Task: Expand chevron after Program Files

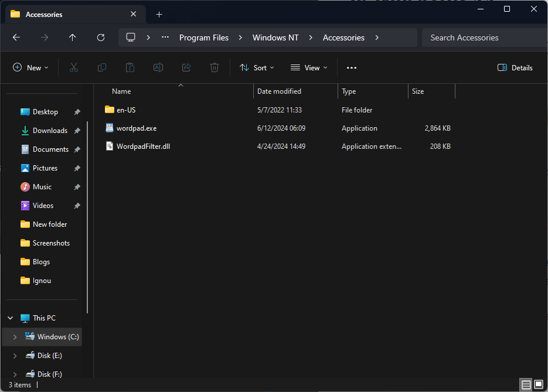Action: [x=240, y=38]
